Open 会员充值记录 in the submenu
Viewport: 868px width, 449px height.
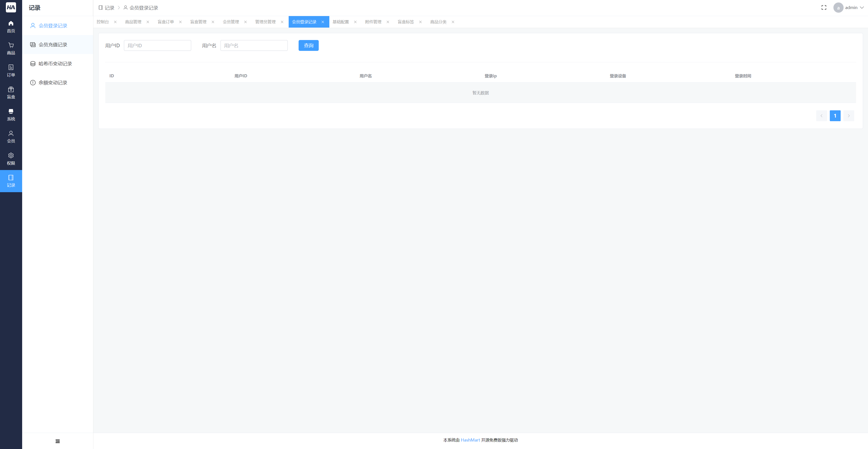[x=53, y=45]
